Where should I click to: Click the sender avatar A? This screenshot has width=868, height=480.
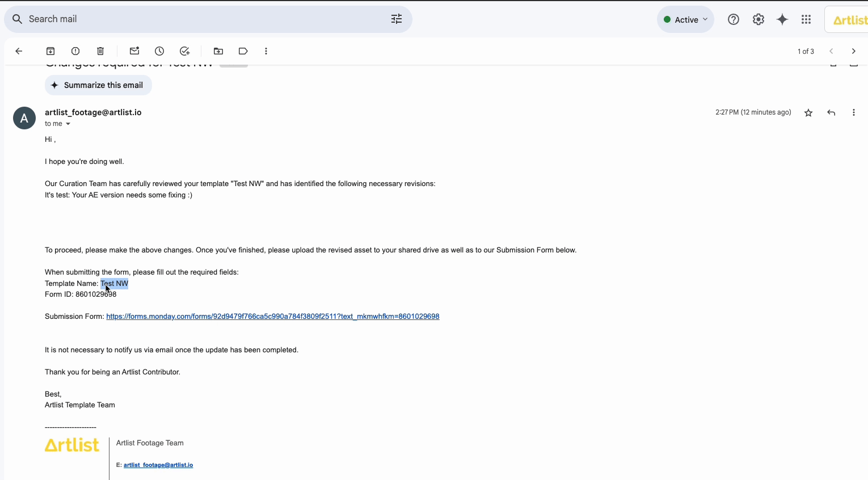[24, 118]
